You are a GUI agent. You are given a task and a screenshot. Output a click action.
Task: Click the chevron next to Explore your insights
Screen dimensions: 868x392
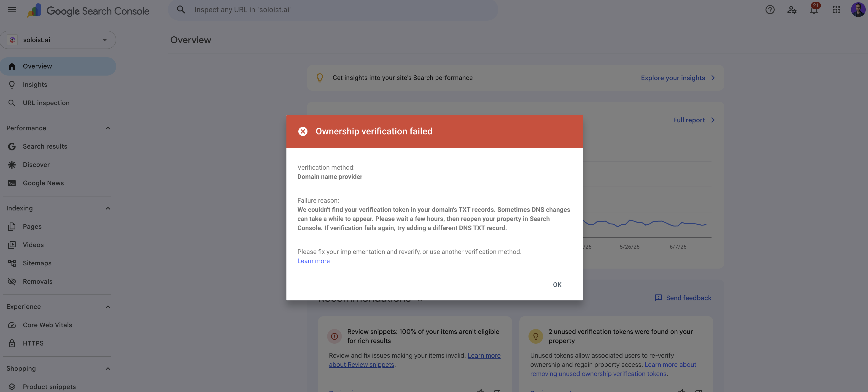click(x=713, y=78)
